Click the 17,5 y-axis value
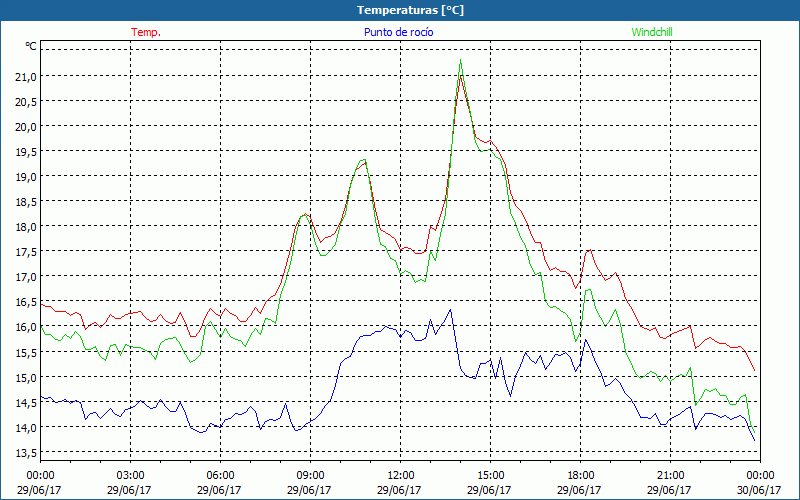The width and height of the screenshot is (800, 500). pos(26,252)
